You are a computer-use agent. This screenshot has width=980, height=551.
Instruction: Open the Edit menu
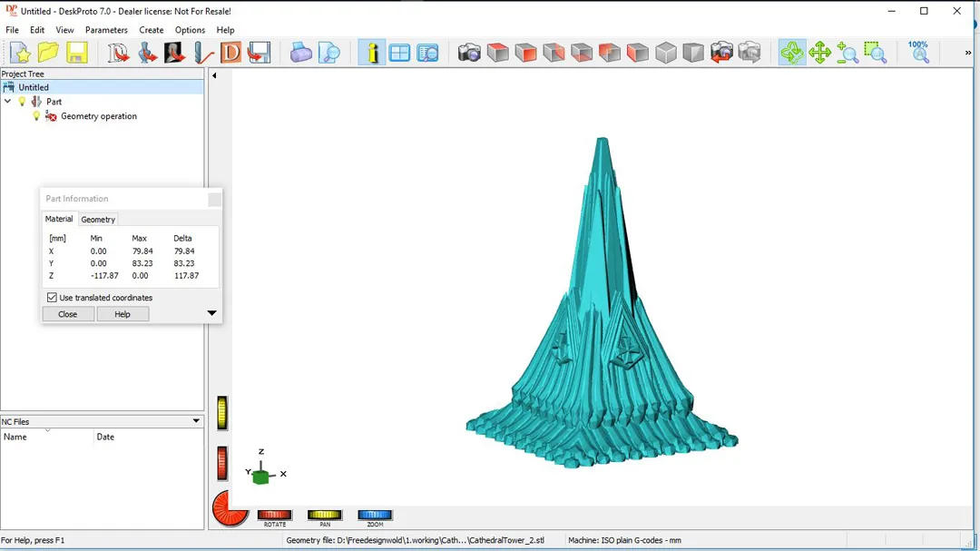pos(37,29)
